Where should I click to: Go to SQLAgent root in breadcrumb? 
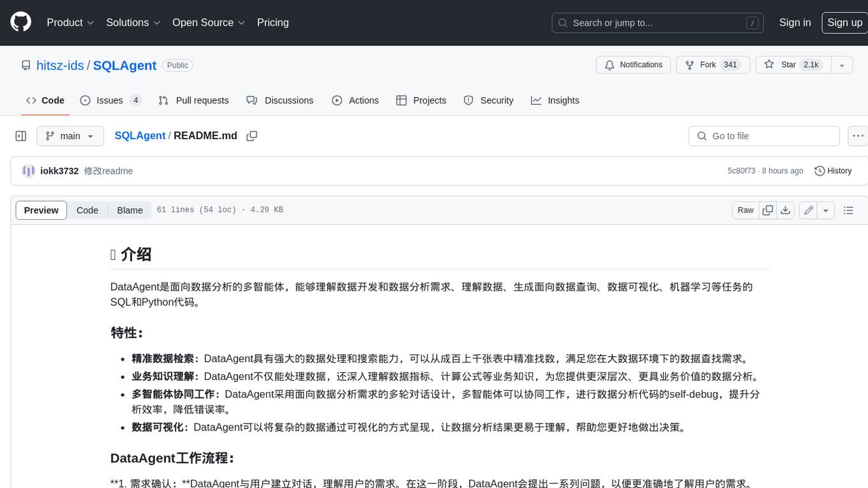140,135
